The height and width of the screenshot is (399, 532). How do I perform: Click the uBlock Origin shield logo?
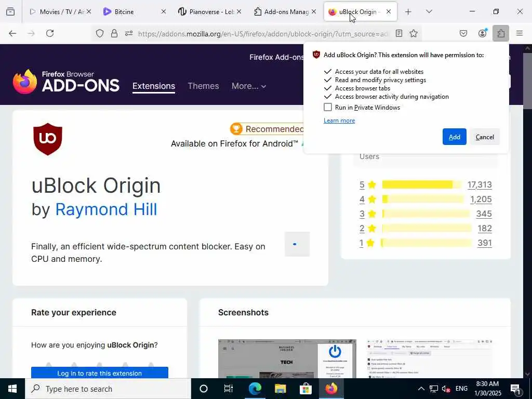(48, 139)
